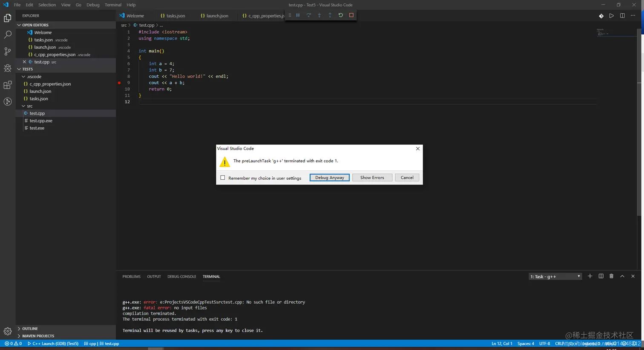Split the editor right
The image size is (644, 350).
(x=622, y=16)
